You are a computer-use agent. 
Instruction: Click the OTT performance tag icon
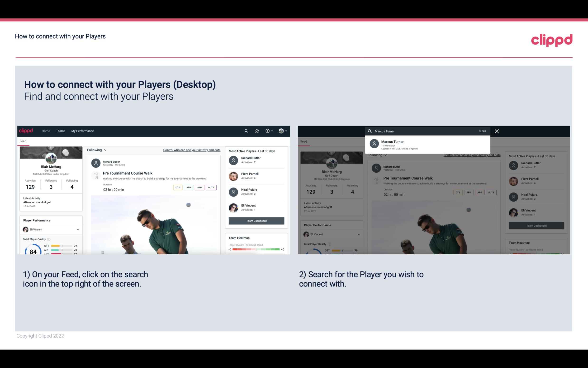(x=177, y=187)
